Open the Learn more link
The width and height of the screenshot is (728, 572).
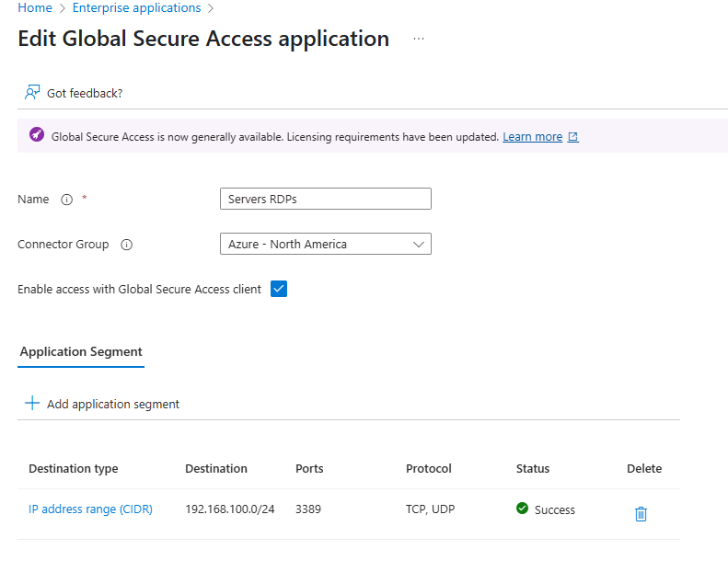pyautogui.click(x=532, y=137)
